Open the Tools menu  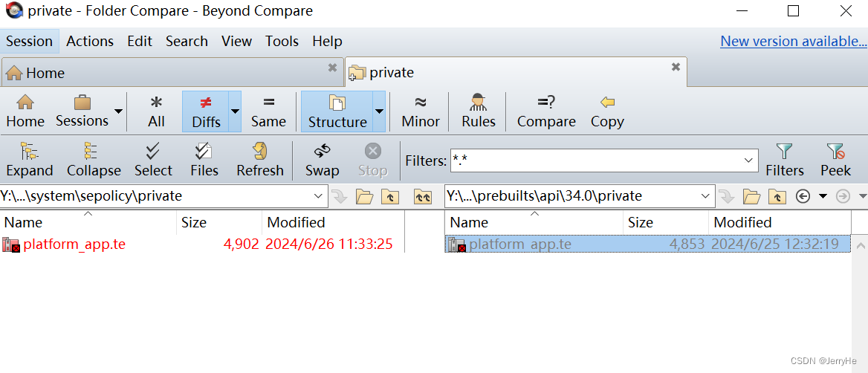point(282,41)
